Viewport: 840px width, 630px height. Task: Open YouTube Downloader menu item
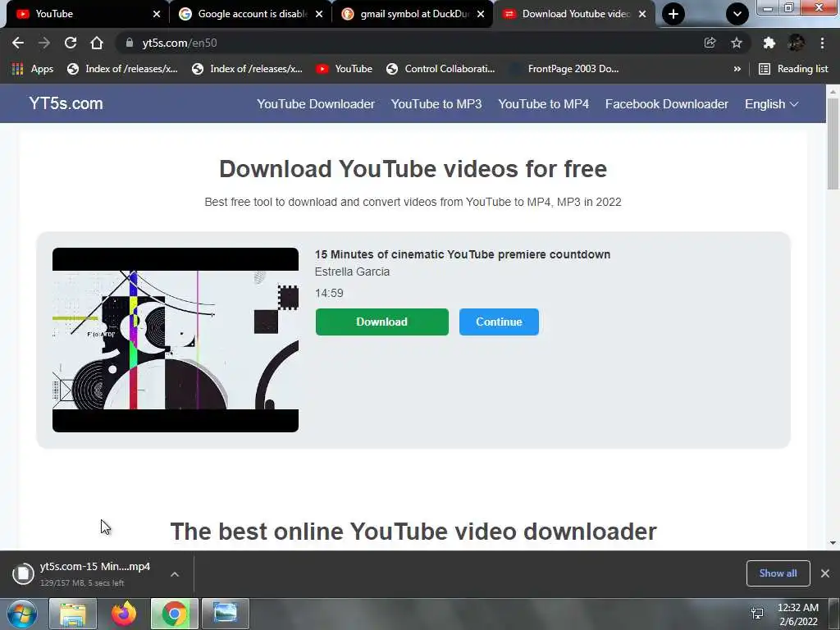pos(316,104)
